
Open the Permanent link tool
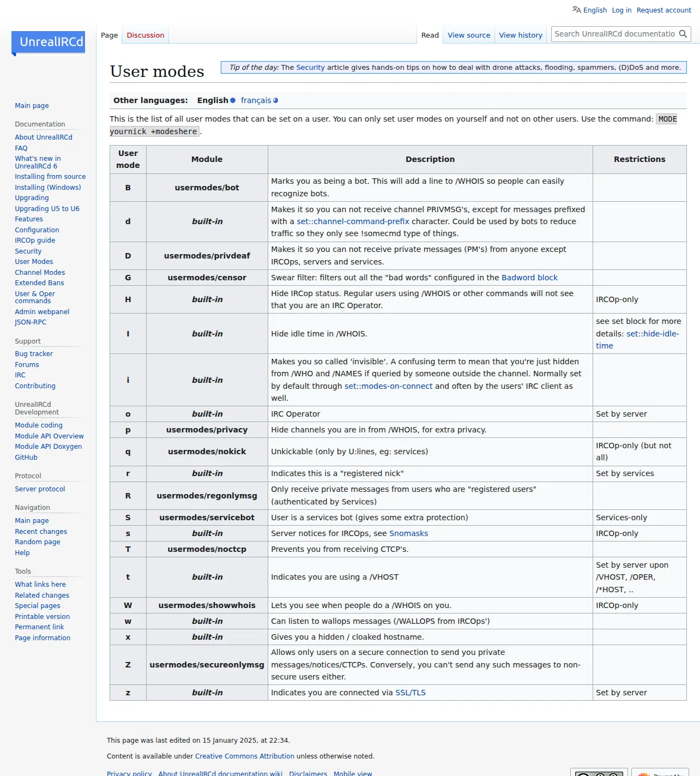[39, 627]
